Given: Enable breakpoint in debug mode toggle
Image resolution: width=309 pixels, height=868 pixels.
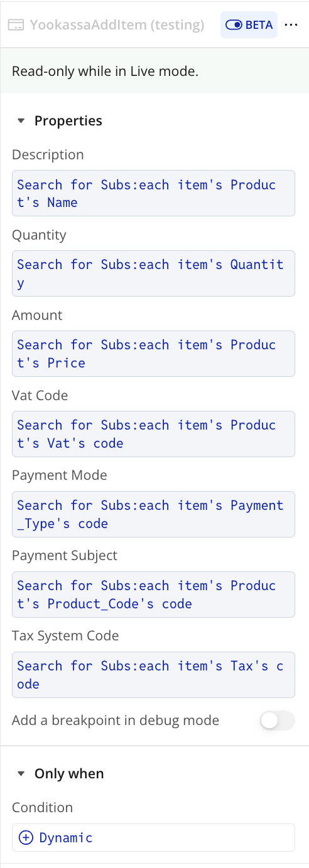Looking at the screenshot, I should coord(278,721).
